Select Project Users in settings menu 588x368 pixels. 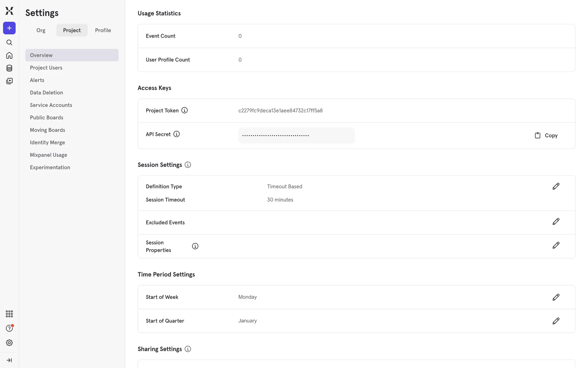pyautogui.click(x=46, y=68)
